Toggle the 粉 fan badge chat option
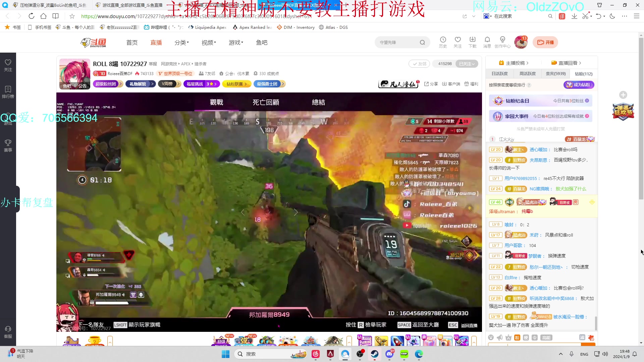This screenshot has height=362, width=644. [517, 338]
